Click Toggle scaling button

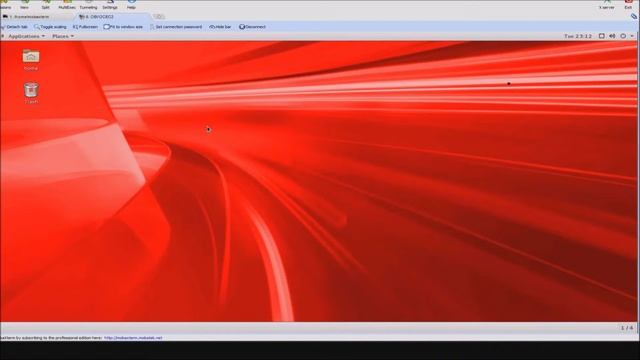pos(50,27)
